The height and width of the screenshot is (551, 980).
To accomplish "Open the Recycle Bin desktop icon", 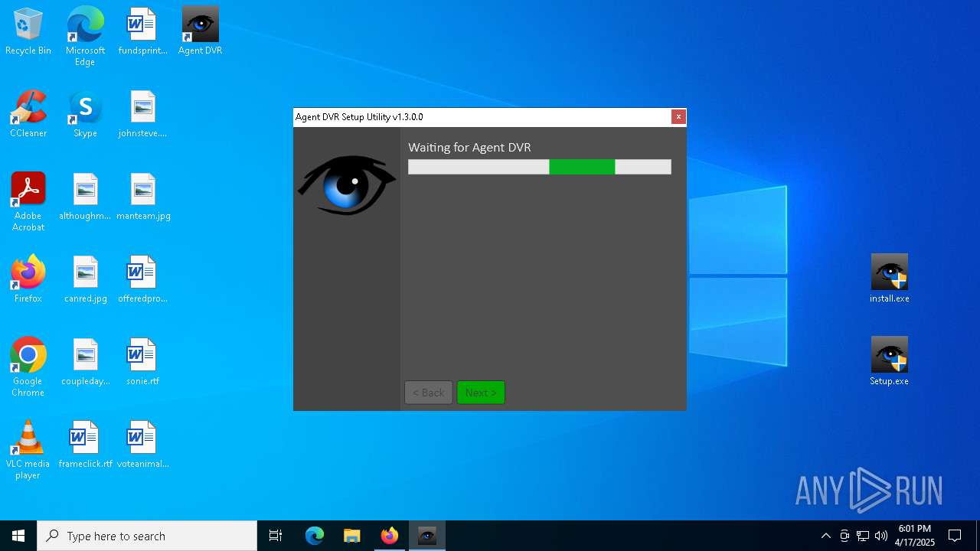I will point(28,32).
